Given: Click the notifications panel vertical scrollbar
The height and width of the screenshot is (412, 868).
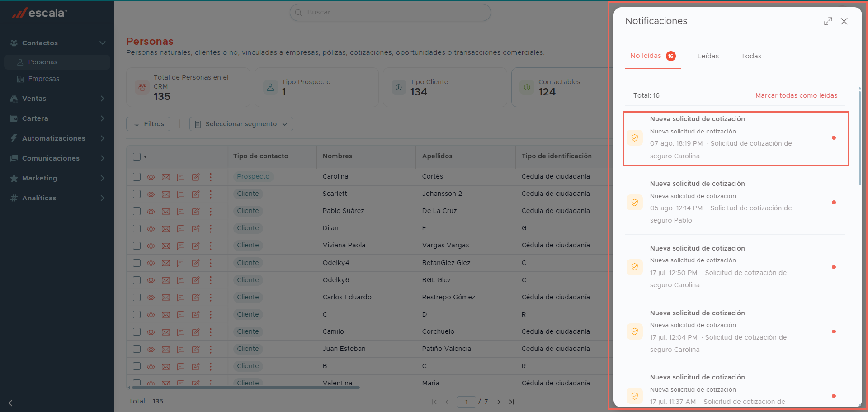Looking at the screenshot, I should pyautogui.click(x=859, y=138).
